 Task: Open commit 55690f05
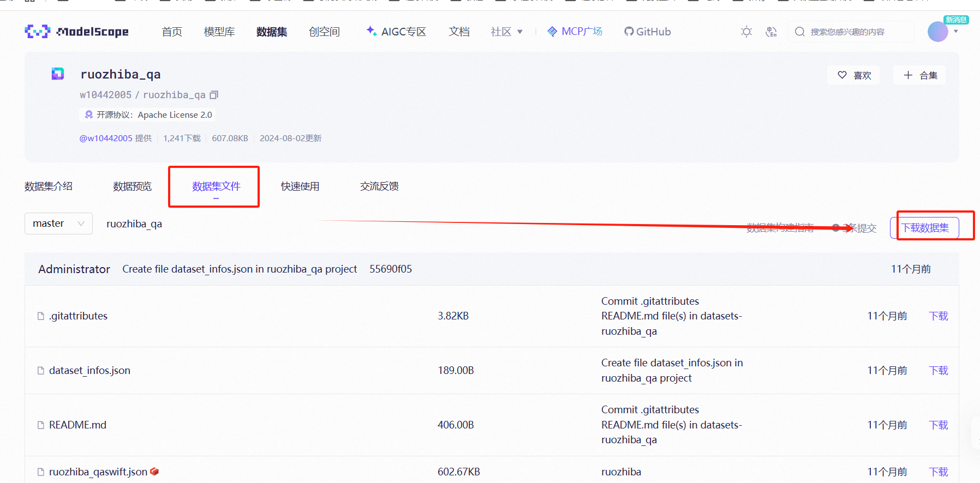(391, 269)
